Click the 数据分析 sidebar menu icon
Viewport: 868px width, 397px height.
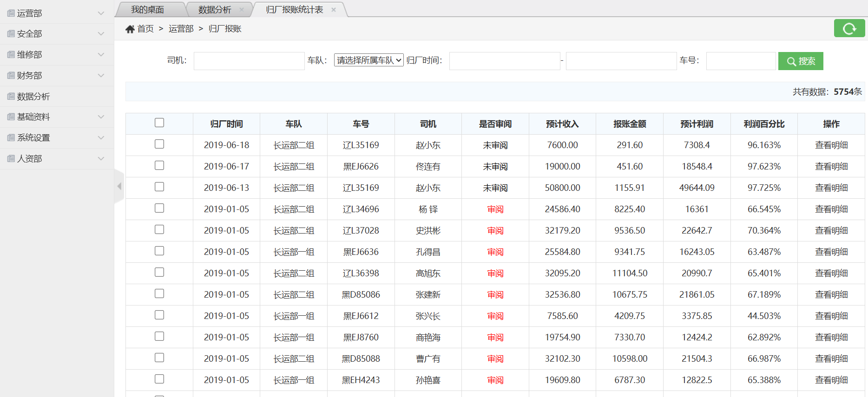coord(11,97)
